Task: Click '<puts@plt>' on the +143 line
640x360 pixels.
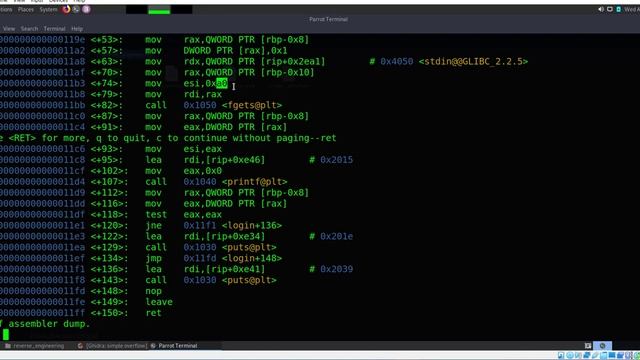Action: (249, 280)
